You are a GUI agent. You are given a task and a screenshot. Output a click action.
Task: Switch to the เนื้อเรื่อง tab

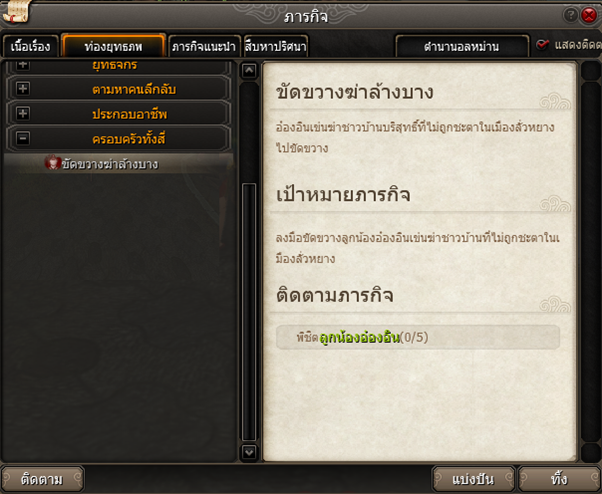pyautogui.click(x=30, y=46)
